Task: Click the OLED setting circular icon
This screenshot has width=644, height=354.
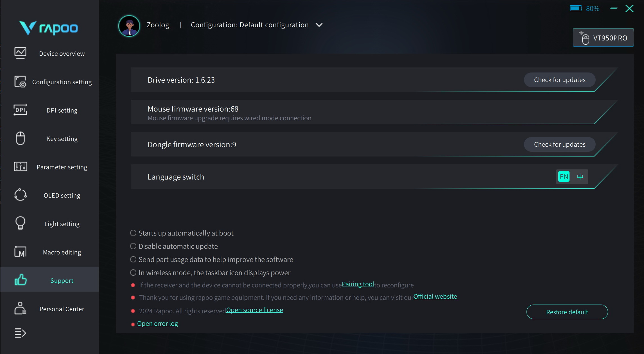Action: (x=20, y=195)
